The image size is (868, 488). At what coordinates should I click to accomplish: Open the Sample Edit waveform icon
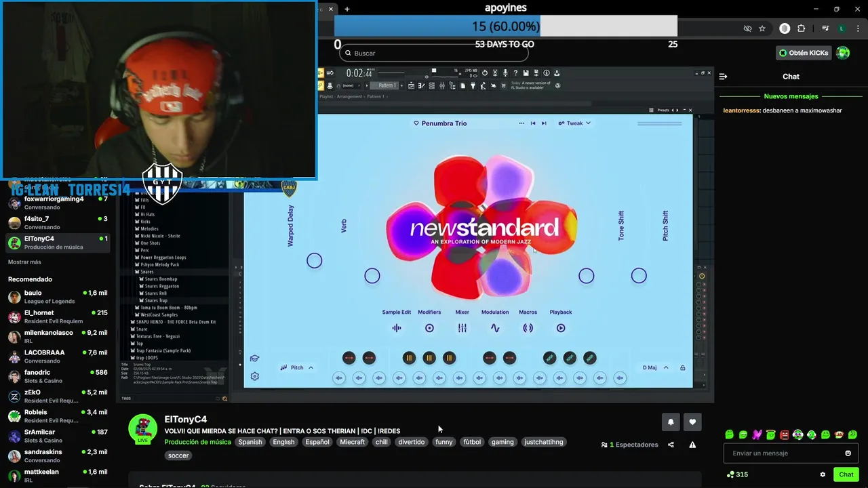click(x=397, y=328)
